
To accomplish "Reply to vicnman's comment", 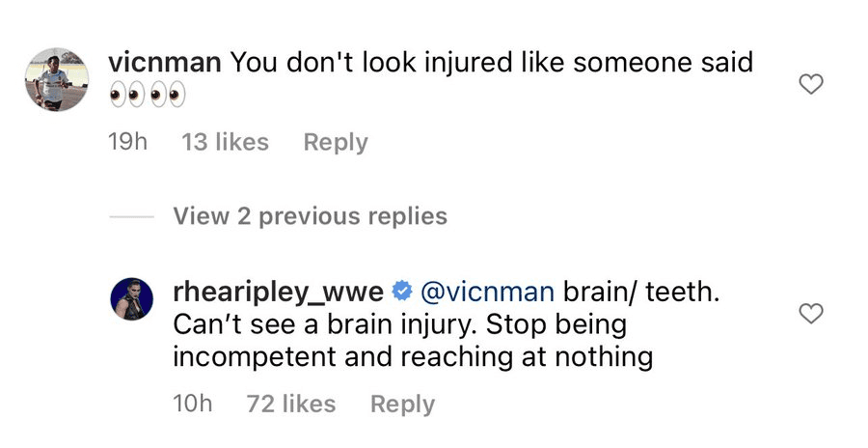I will click(x=335, y=142).
